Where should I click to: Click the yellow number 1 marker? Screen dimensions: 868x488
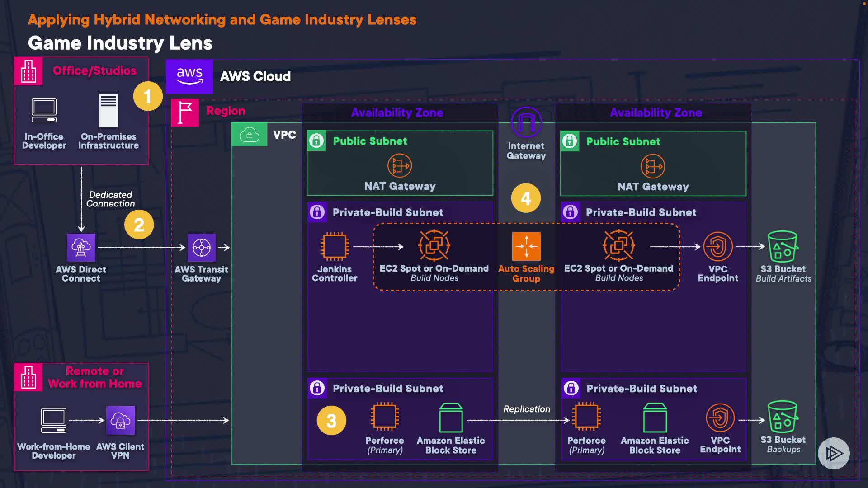click(x=148, y=96)
